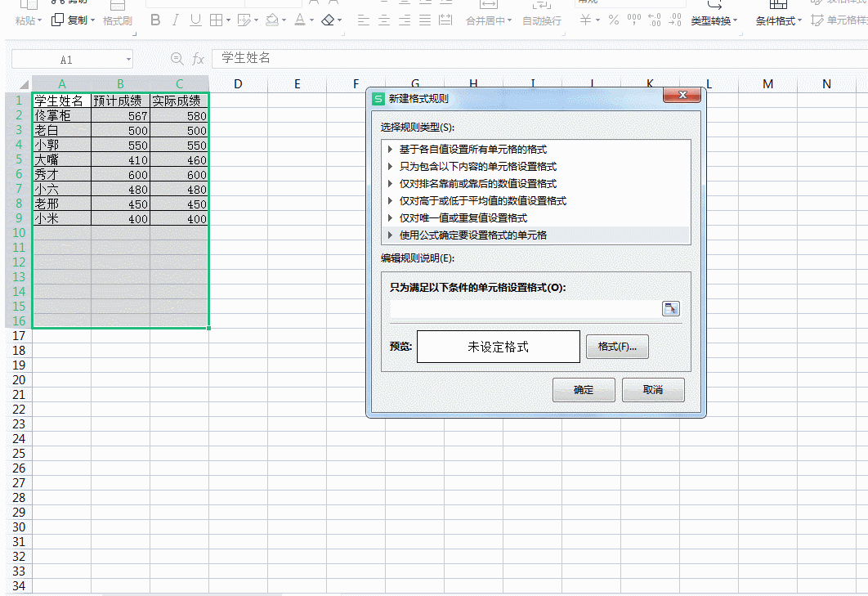
Task: Click the formula bar showing 学生姓名
Action: 539,58
